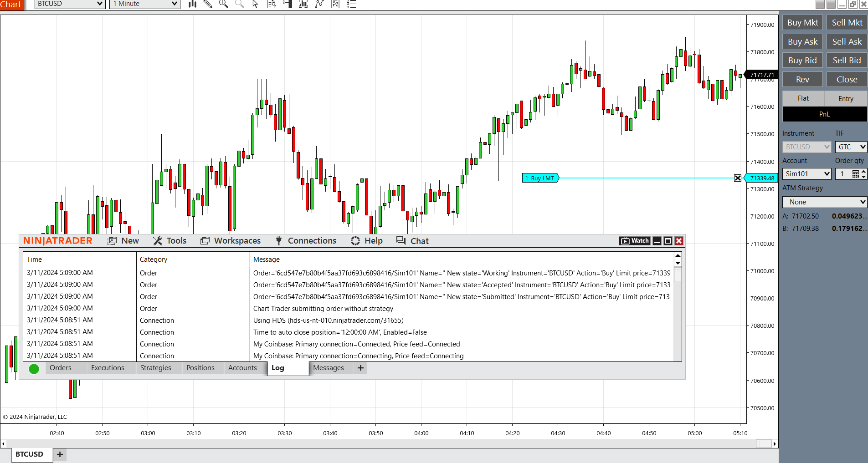This screenshot has height=463, width=868.
Task: Open the indicators bar-chart icon
Action: click(x=303, y=4)
